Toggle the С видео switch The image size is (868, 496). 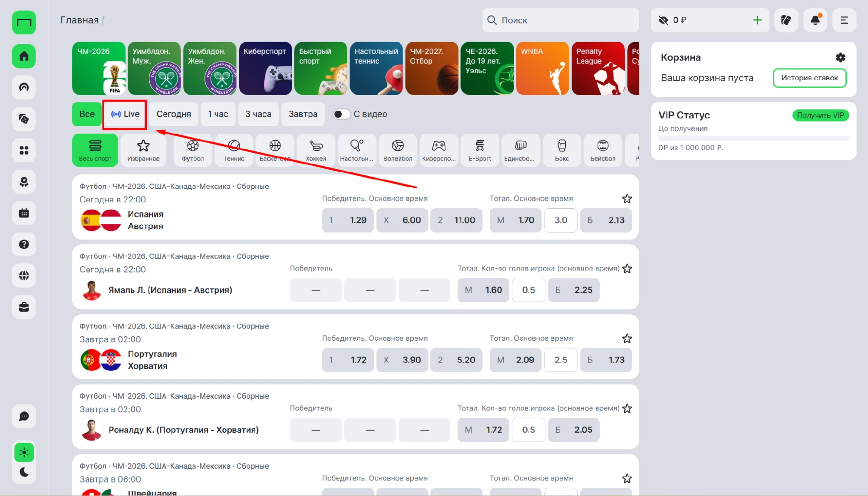point(341,114)
